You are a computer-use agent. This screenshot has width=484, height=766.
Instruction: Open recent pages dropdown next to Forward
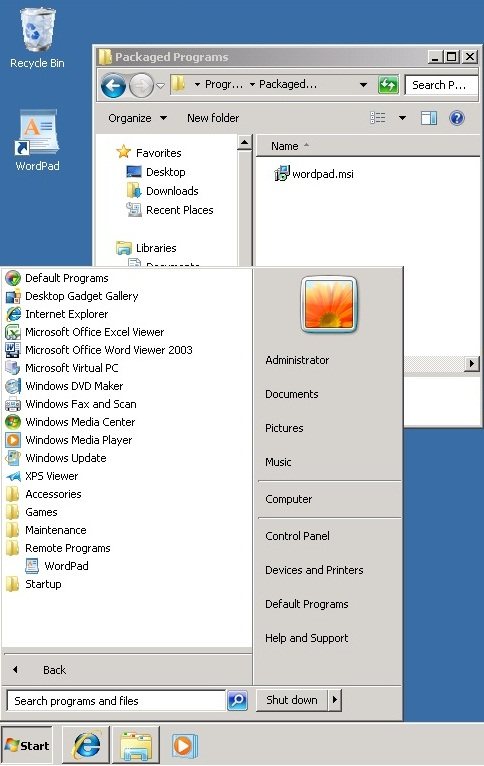[160, 86]
